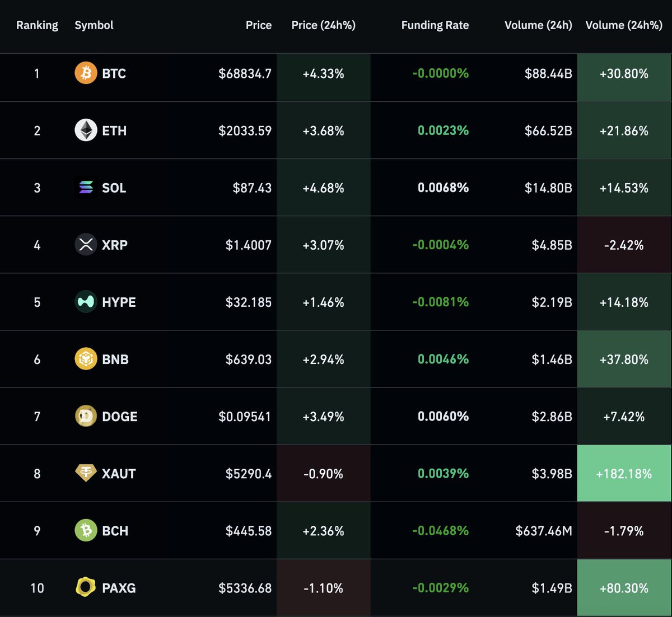
Task: Sort by Volume (24h%) column header
Action: pos(624,25)
